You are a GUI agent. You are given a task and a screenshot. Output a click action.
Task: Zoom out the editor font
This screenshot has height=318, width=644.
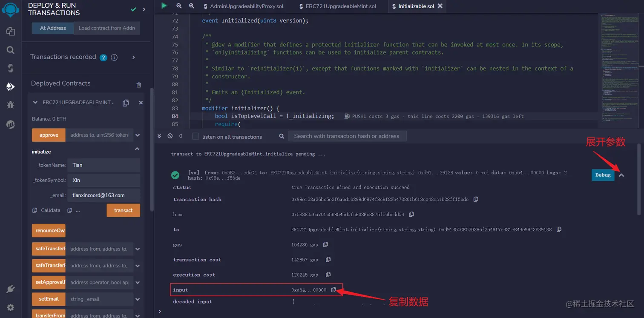point(179,6)
